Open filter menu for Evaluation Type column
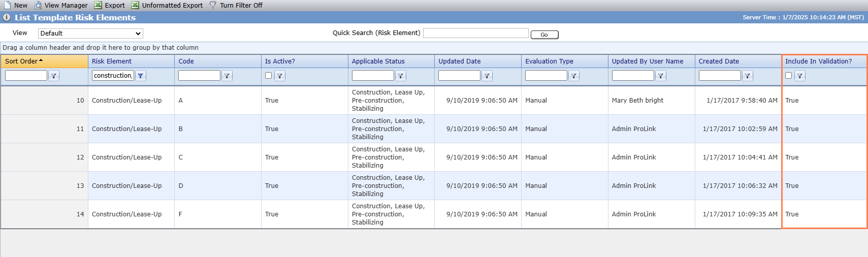The image size is (868, 257). pyautogui.click(x=574, y=76)
